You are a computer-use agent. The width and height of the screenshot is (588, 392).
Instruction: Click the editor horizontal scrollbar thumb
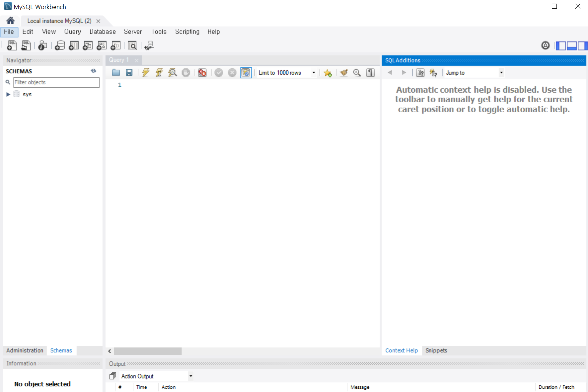pyautogui.click(x=148, y=351)
